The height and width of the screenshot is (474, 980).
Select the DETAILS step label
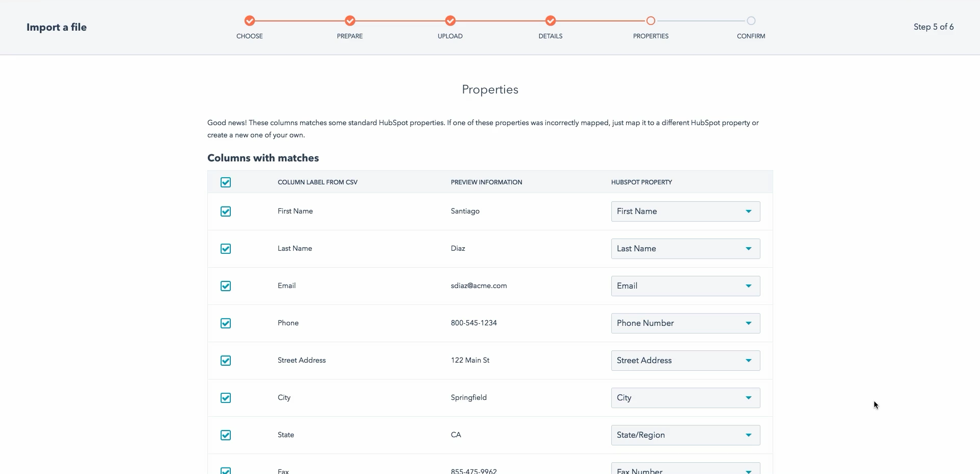[x=551, y=36]
